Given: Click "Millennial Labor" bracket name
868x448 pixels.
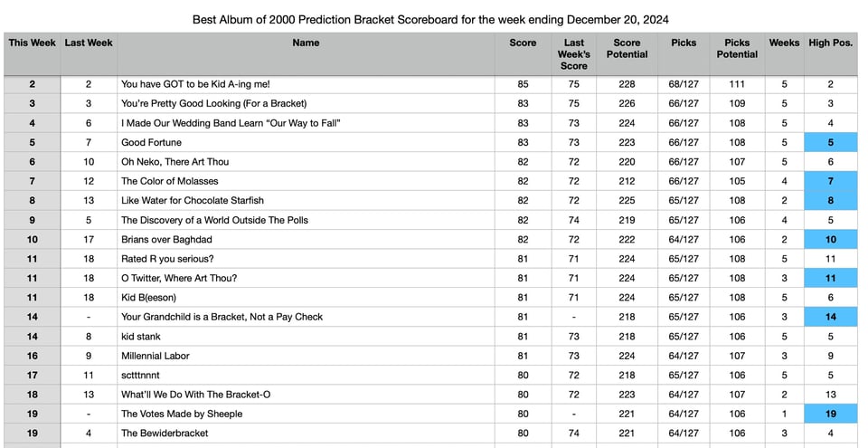Looking at the screenshot, I should click(156, 356).
